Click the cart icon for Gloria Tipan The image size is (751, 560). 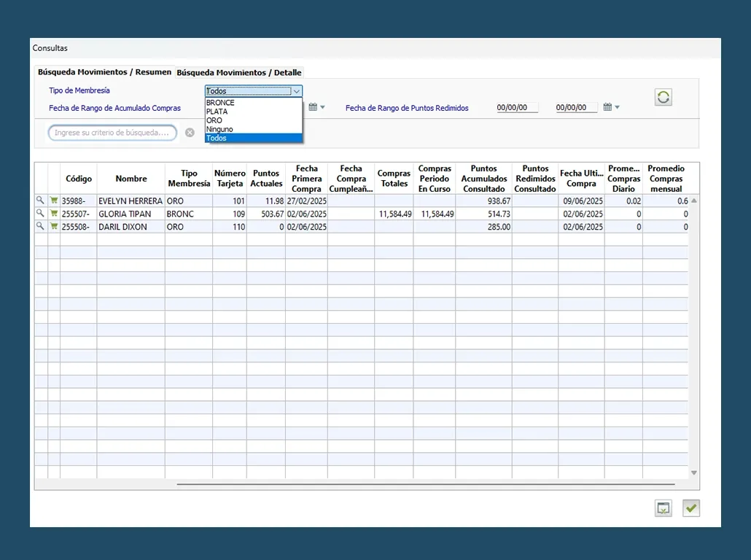[54, 214]
